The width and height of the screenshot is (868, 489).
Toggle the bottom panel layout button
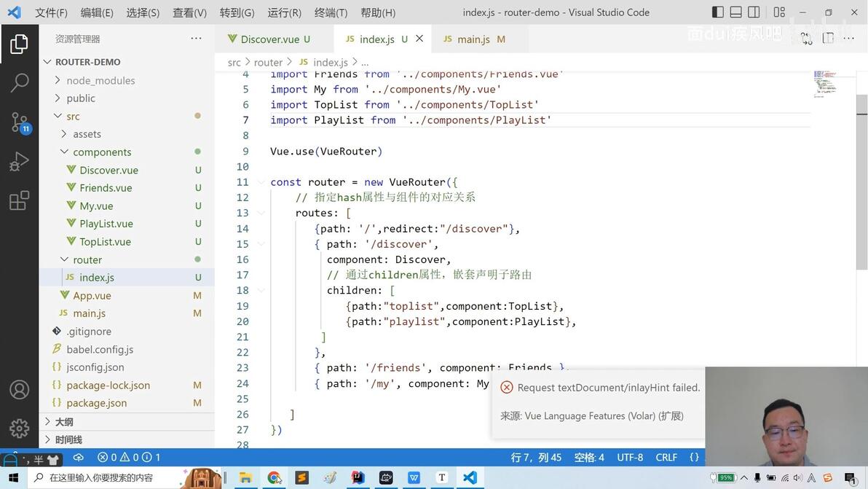(x=735, y=12)
